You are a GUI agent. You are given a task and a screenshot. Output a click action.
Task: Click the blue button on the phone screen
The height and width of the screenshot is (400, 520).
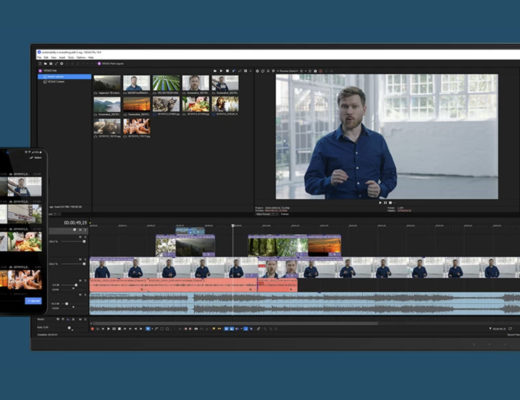[x=33, y=301]
